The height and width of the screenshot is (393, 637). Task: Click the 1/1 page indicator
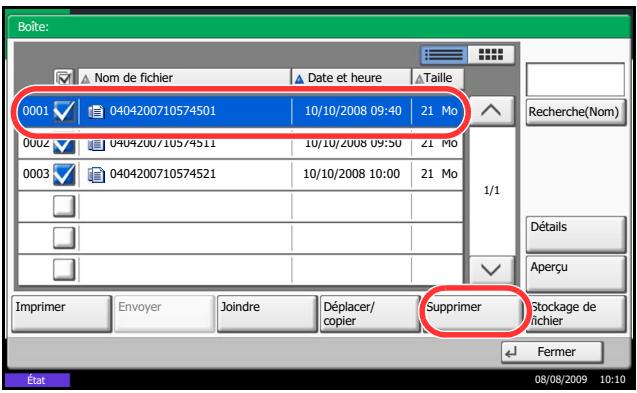492,190
